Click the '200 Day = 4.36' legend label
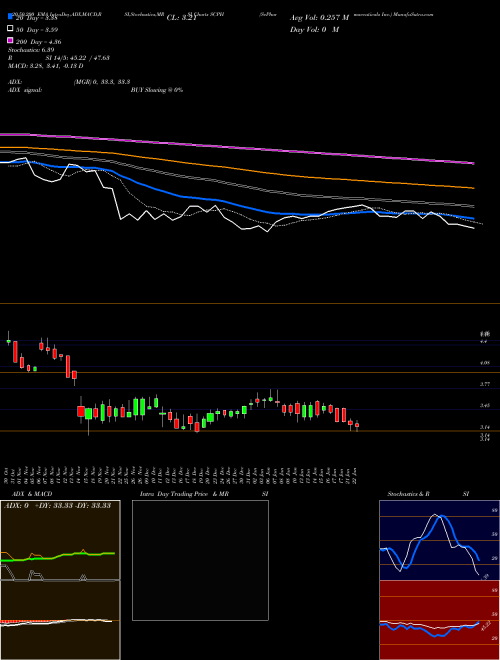500x660 pixels. pos(38,42)
